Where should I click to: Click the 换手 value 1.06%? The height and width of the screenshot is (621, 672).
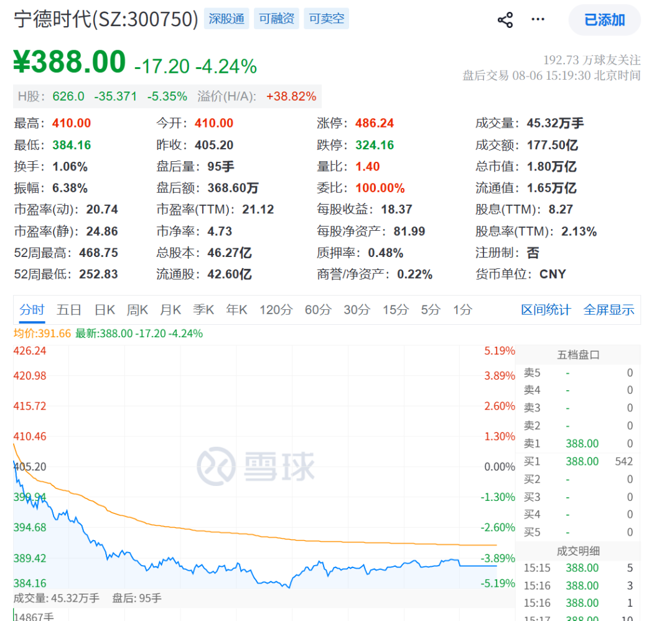pyautogui.click(x=70, y=166)
